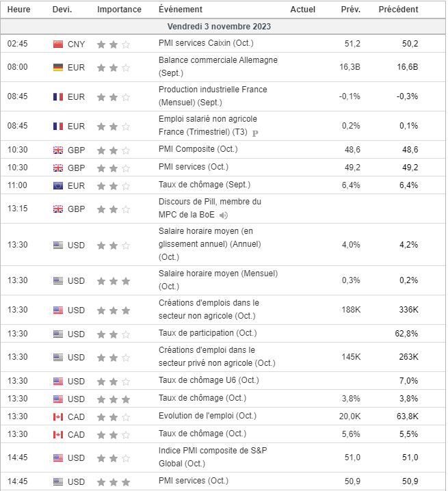Click the China flag on the CNY row
This screenshot has height=491, width=448.
click(58, 44)
